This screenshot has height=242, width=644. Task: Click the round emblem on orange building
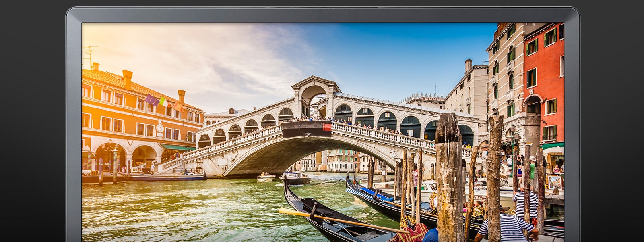click(x=160, y=128)
